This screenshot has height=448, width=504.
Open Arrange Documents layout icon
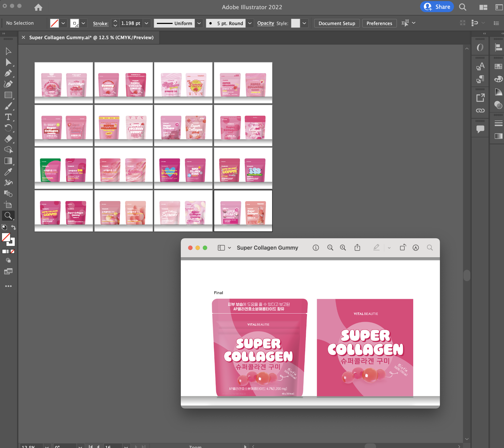pos(483,7)
